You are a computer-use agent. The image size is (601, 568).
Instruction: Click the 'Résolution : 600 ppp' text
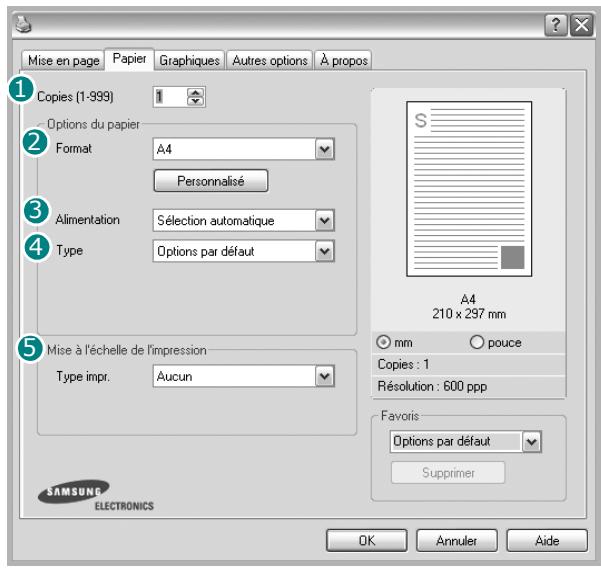coord(432,386)
